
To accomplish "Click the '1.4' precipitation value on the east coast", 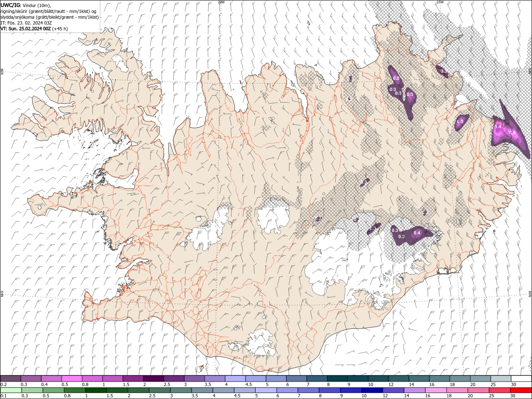I will (498, 126).
